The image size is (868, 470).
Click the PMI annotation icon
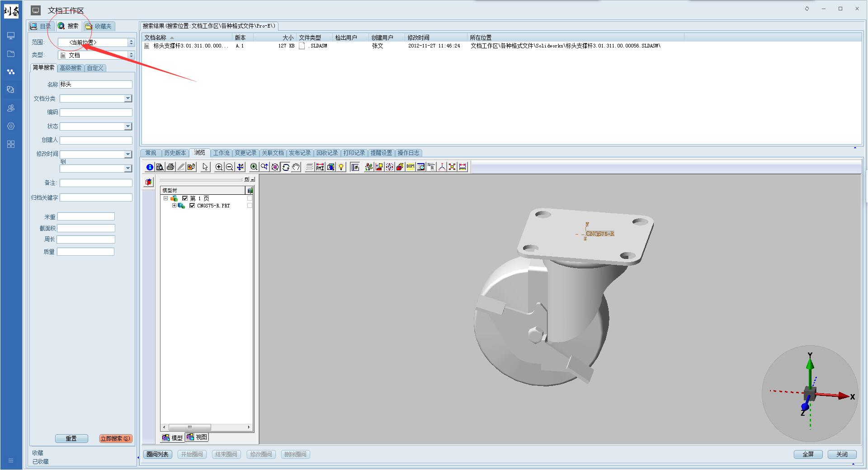click(x=320, y=167)
